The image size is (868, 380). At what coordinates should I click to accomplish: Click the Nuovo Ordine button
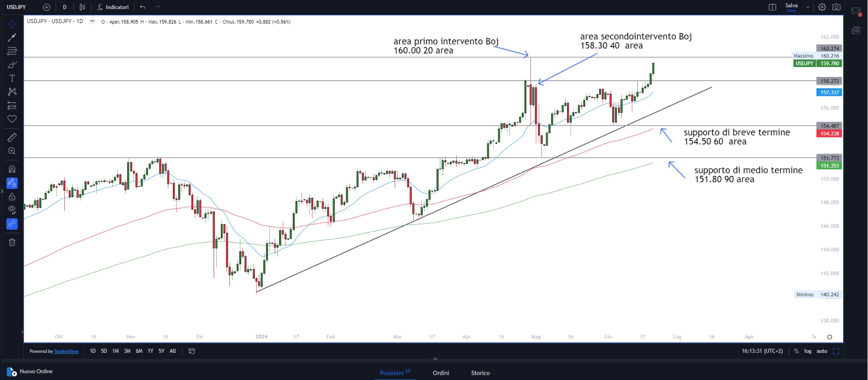pyautogui.click(x=30, y=372)
